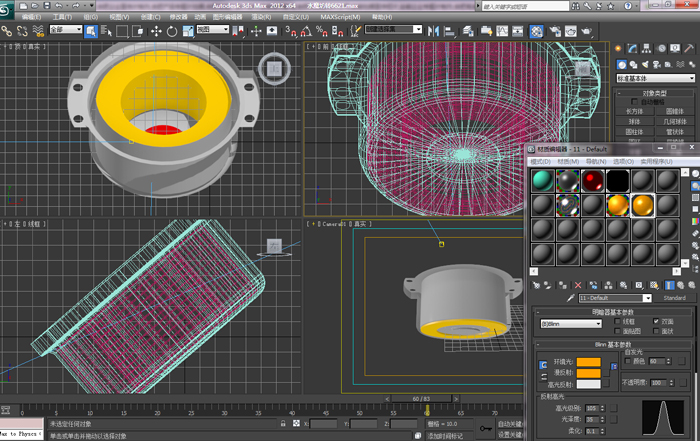Open the 材质(M) menu in material editor
Image resolution: width=700 pixels, height=441 pixels.
point(569,161)
